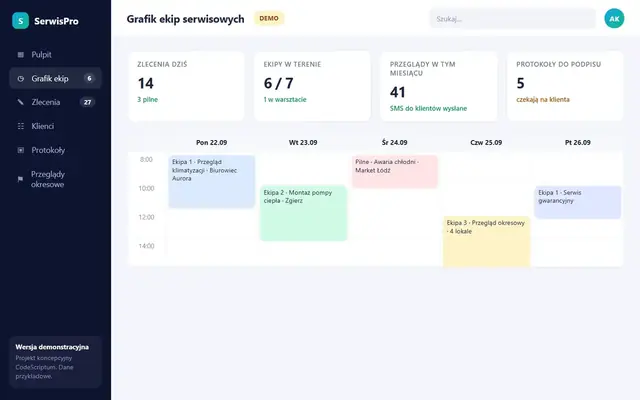Open Przeglądy w tym miesiącu card
640x400 pixels.
pyautogui.click(x=439, y=86)
